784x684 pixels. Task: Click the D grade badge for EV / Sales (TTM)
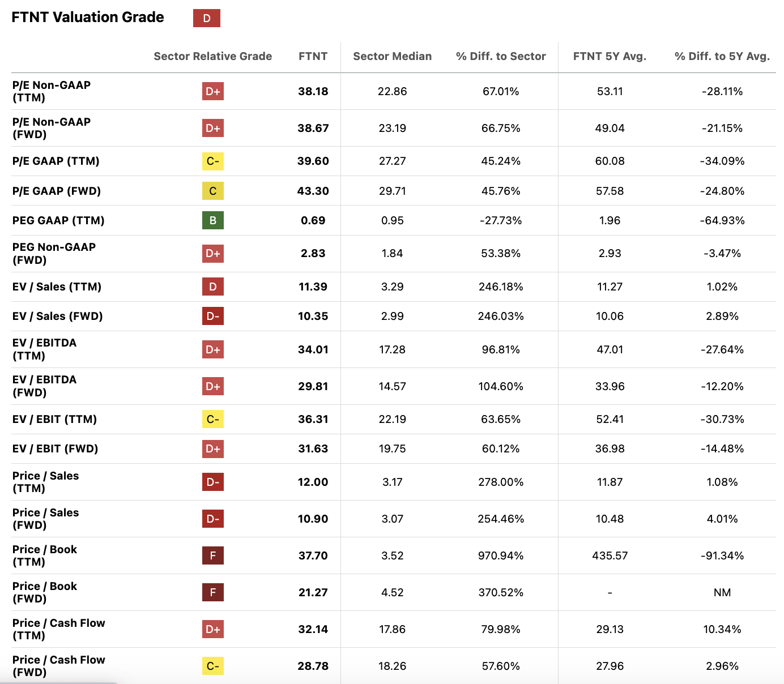pos(213,287)
